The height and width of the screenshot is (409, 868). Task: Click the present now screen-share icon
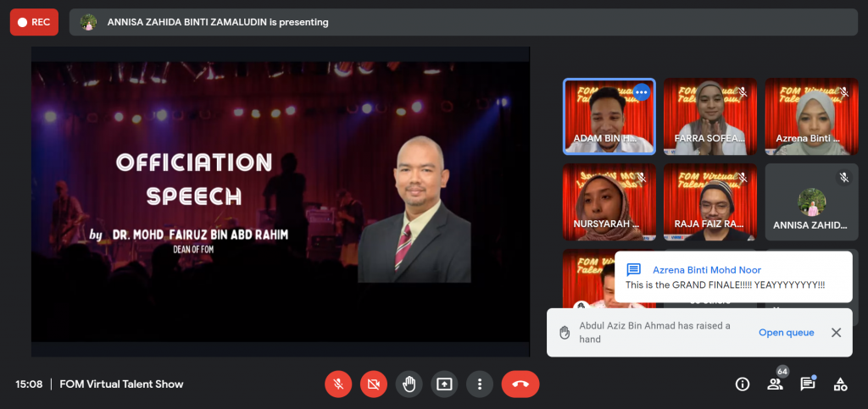click(444, 384)
